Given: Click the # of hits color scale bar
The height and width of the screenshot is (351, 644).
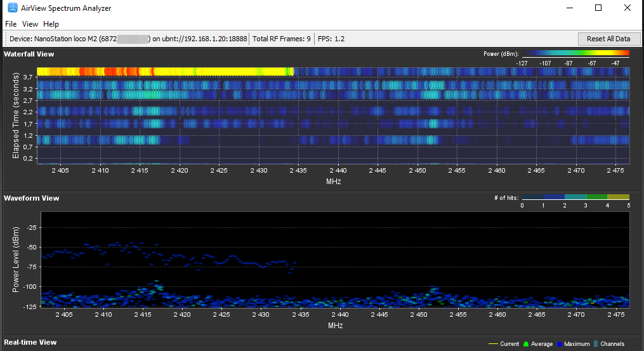Looking at the screenshot, I should 576,197.
